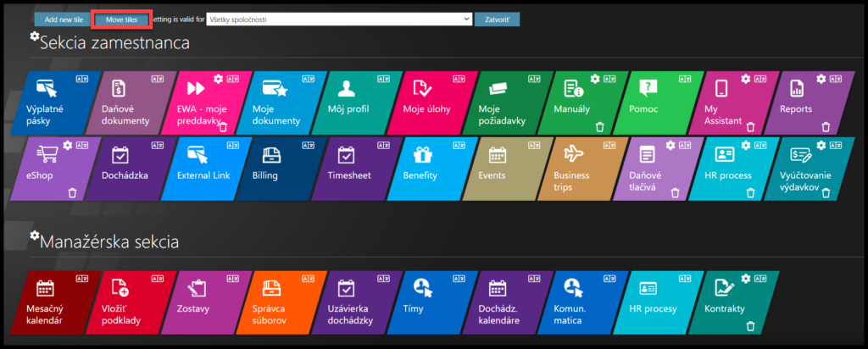Open gear settings on the Reports tile
This screenshot has width=868, height=349.
click(x=821, y=78)
